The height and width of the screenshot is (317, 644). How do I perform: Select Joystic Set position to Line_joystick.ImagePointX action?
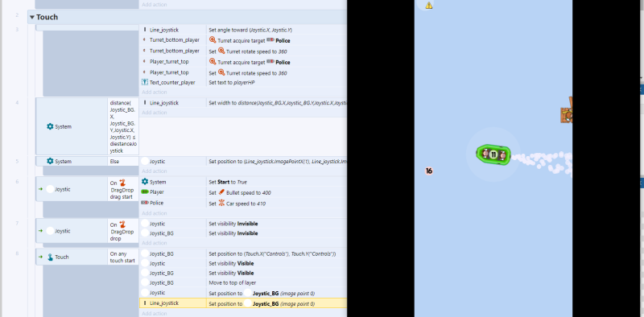(278, 162)
